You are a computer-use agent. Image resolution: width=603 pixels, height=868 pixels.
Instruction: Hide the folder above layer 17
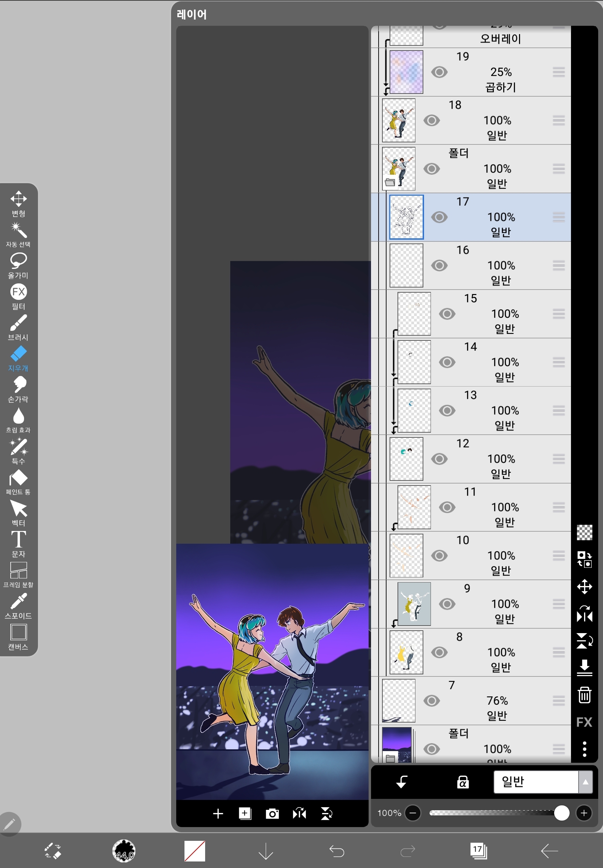click(432, 169)
